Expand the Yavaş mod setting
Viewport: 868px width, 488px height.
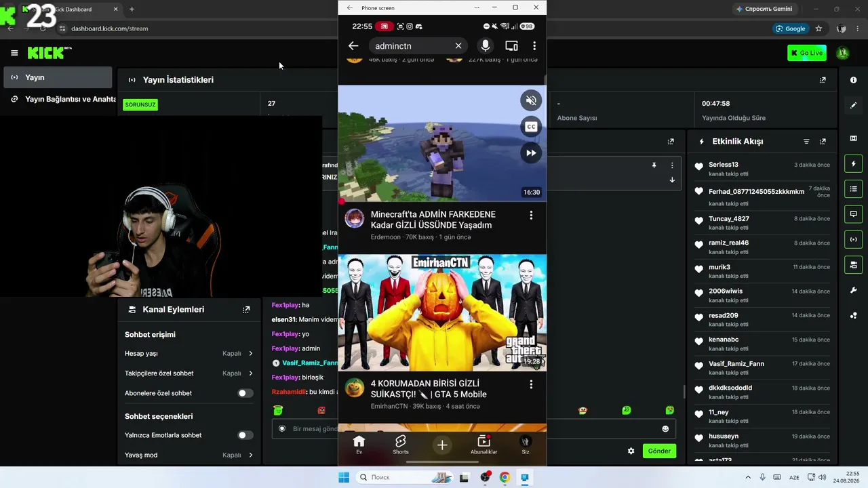tap(189, 455)
